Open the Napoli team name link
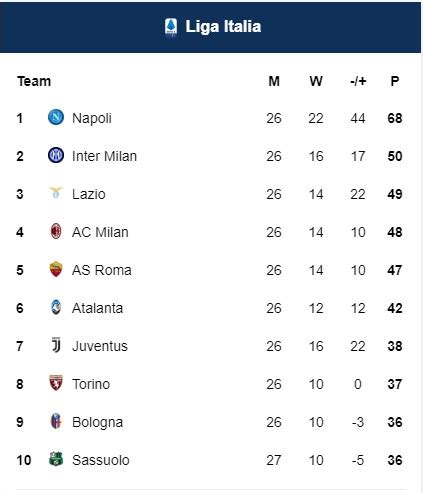 coord(92,118)
